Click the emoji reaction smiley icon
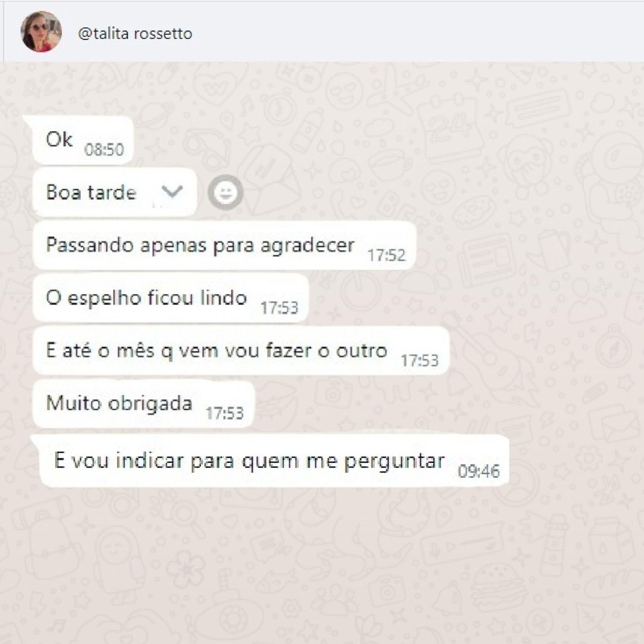The height and width of the screenshot is (644, 644). click(x=225, y=192)
